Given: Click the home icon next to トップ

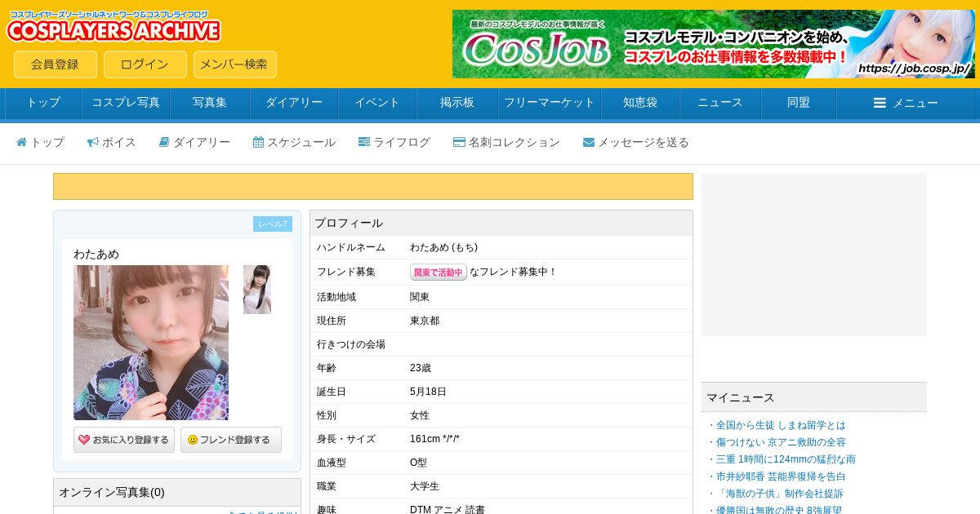Looking at the screenshot, I should coord(22,142).
